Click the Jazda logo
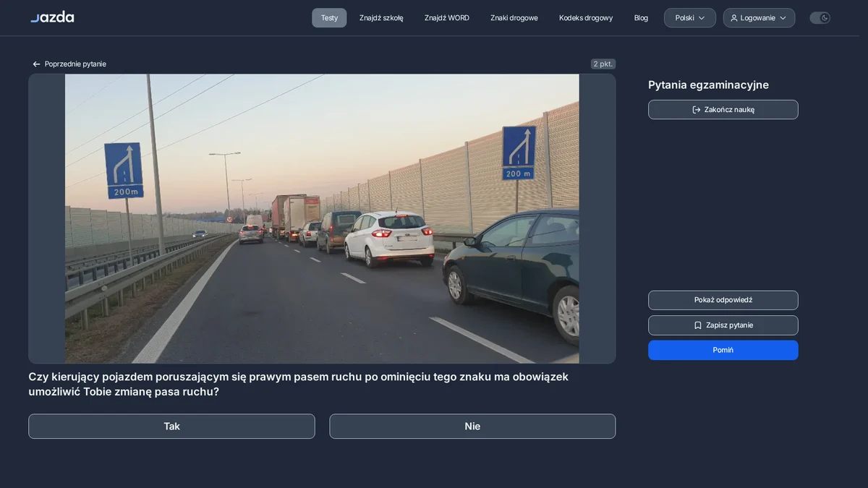868x488 pixels. pos(52,17)
